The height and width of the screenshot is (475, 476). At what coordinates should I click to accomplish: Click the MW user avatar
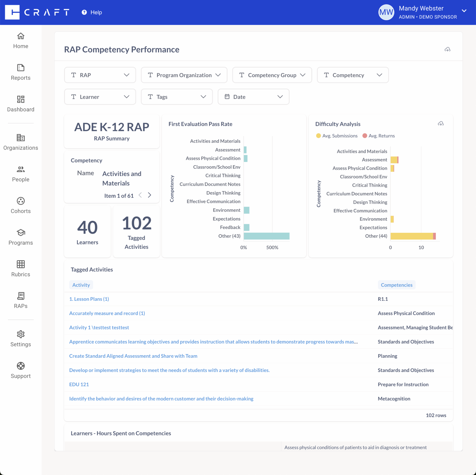click(x=386, y=12)
